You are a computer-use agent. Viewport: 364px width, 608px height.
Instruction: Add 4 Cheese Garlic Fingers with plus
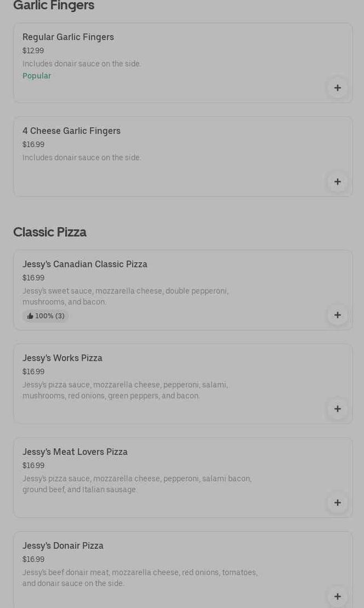[x=338, y=182]
